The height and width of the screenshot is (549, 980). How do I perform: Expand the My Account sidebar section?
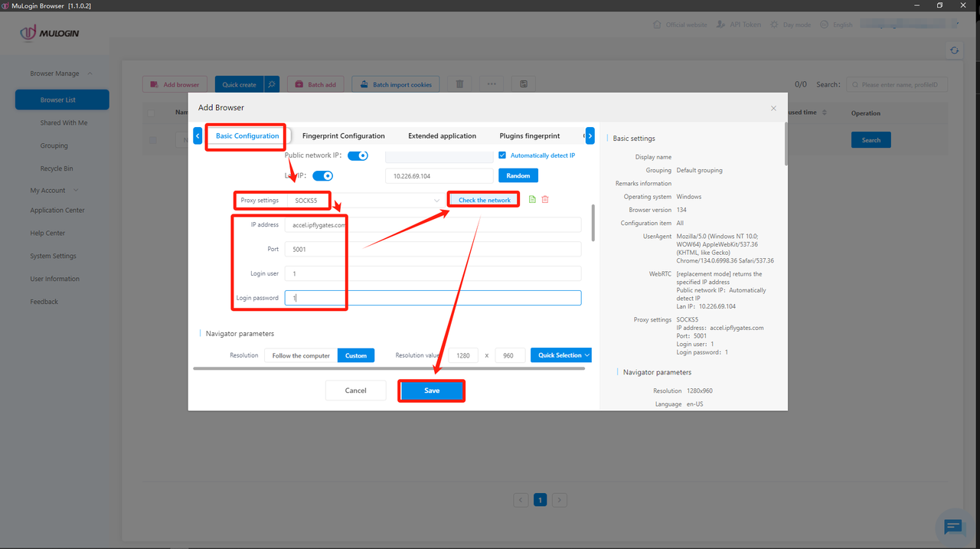point(54,191)
